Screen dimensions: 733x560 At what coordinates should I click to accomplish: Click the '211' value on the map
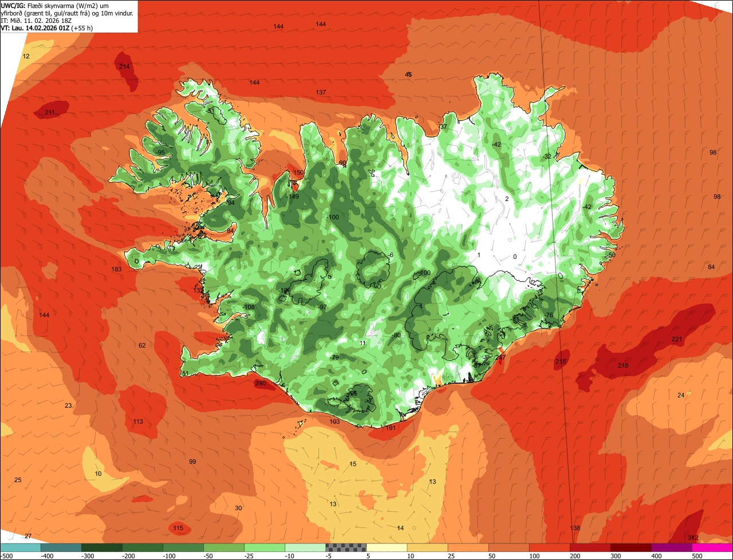(x=50, y=112)
